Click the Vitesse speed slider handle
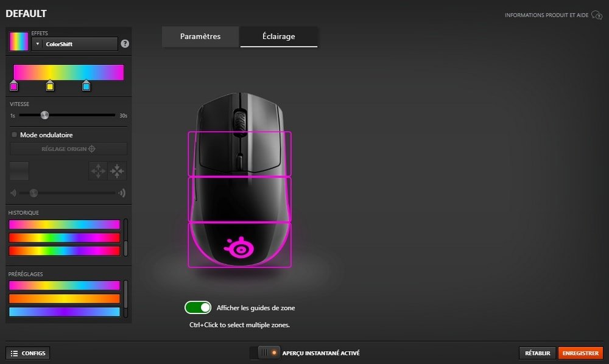This screenshot has width=609, height=364. tap(44, 115)
